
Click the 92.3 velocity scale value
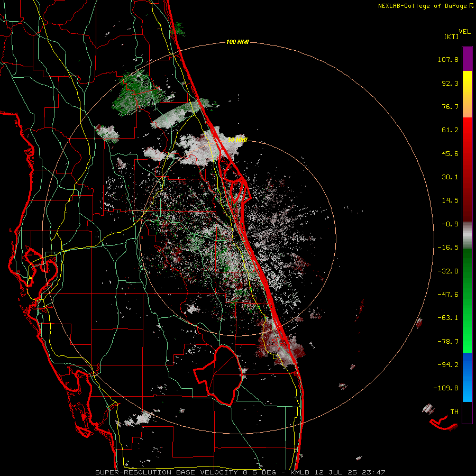coord(450,83)
